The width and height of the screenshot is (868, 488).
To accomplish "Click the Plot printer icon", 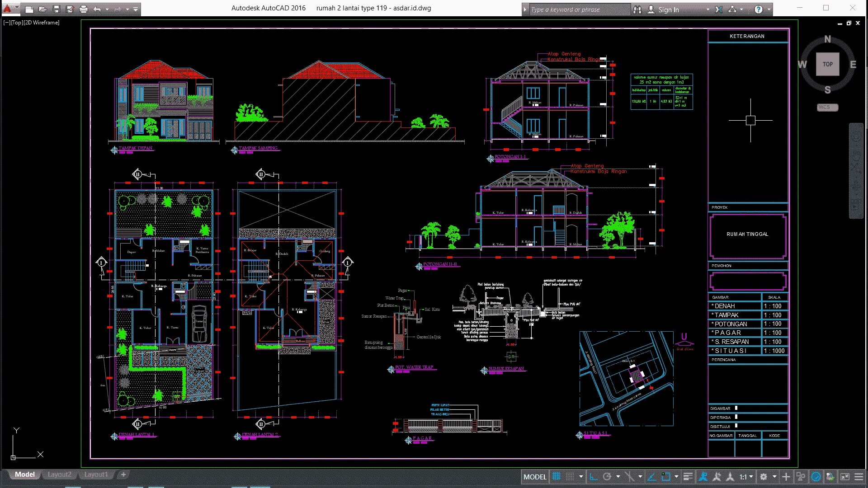I will click(84, 9).
